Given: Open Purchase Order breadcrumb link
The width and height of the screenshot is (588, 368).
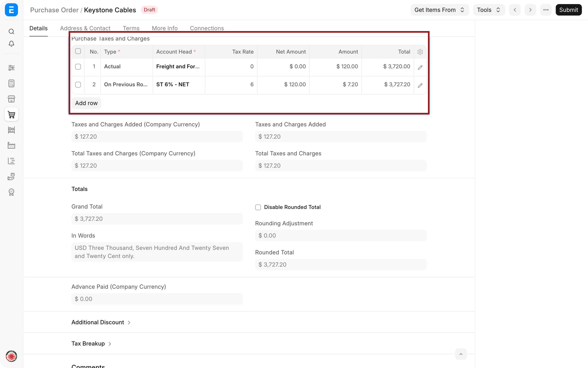Looking at the screenshot, I should coord(54,10).
